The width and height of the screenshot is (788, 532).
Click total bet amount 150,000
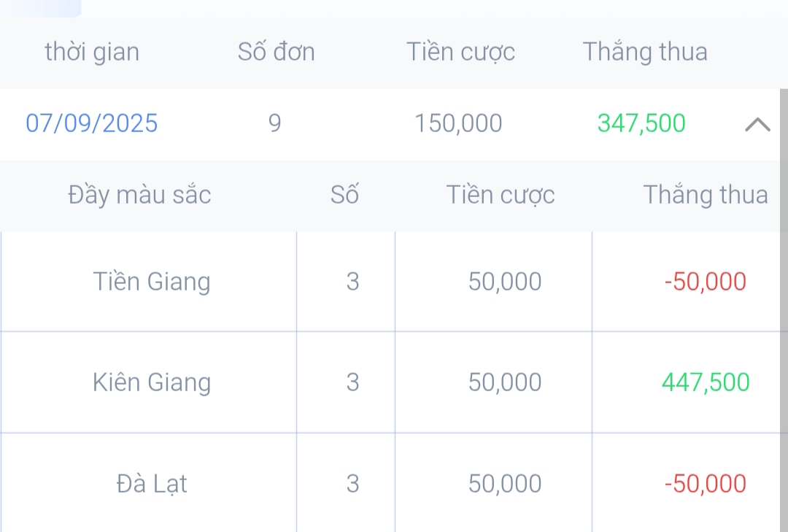click(458, 123)
